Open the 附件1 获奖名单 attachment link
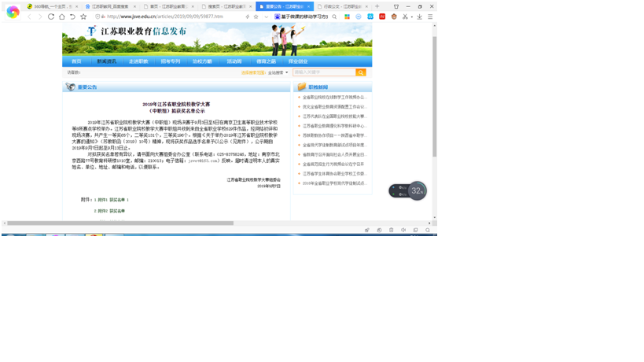The width and height of the screenshot is (644, 362). [111, 200]
